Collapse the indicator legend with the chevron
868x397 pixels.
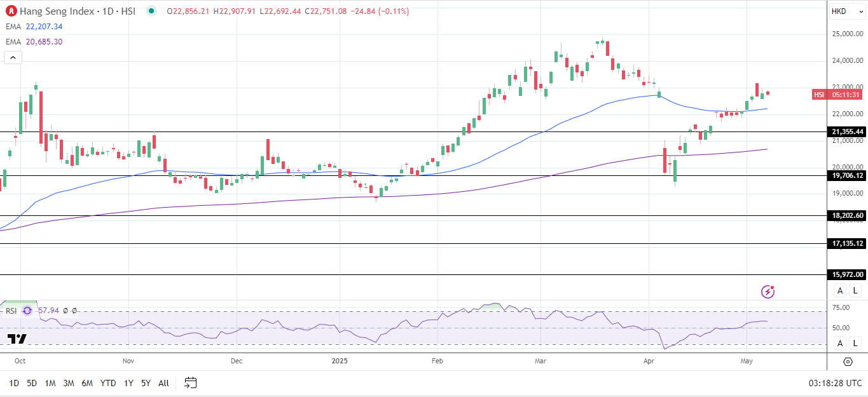point(13,57)
